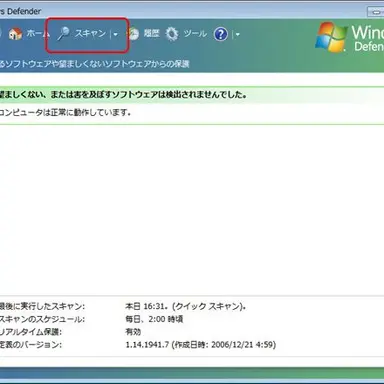
Task: Click real-time protection value 有効
Action: pyautogui.click(x=133, y=332)
